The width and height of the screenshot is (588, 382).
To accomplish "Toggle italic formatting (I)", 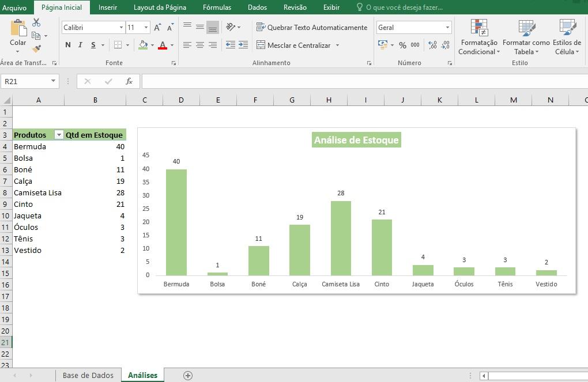I will (80, 45).
